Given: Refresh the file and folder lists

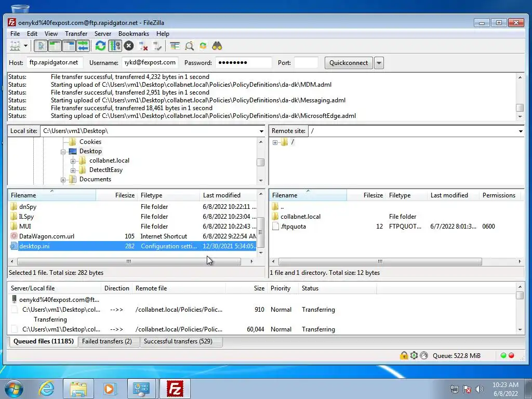Looking at the screenshot, I should pyautogui.click(x=100, y=46).
